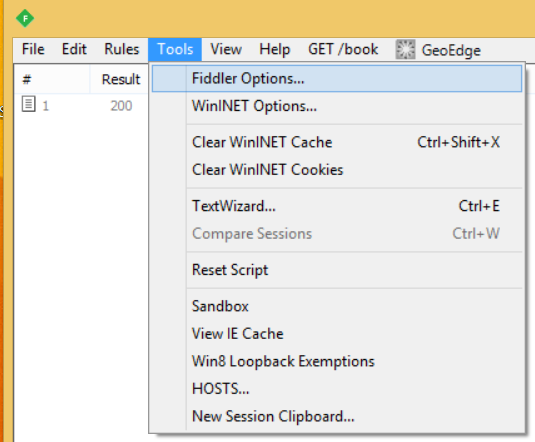Sort sessions by the Result column header

[120, 80]
